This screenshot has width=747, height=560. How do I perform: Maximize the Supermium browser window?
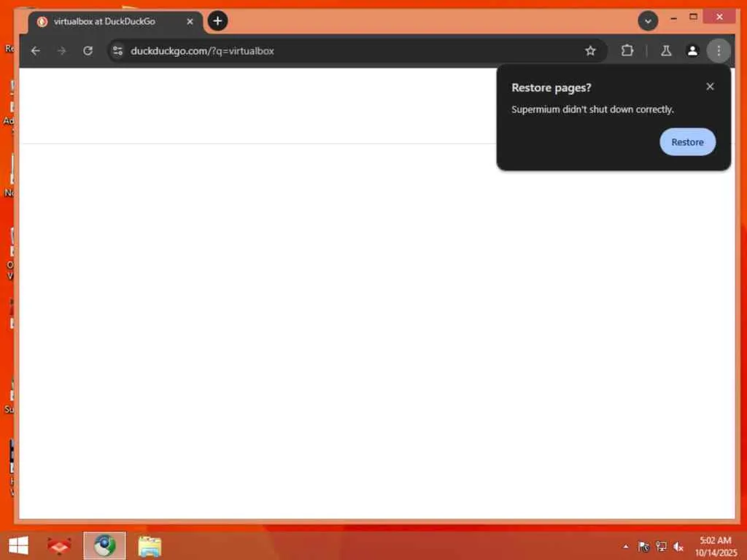[x=693, y=17]
